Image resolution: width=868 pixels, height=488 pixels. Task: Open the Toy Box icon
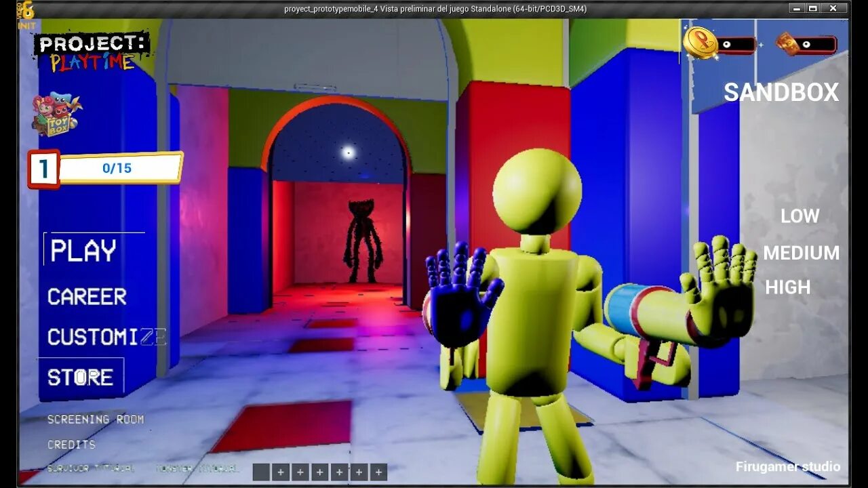click(57, 115)
